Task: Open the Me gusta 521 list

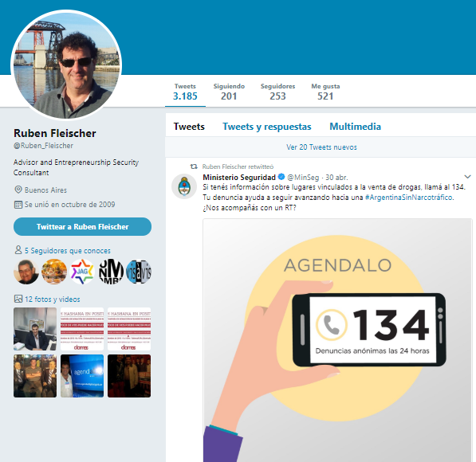Action: [x=325, y=92]
